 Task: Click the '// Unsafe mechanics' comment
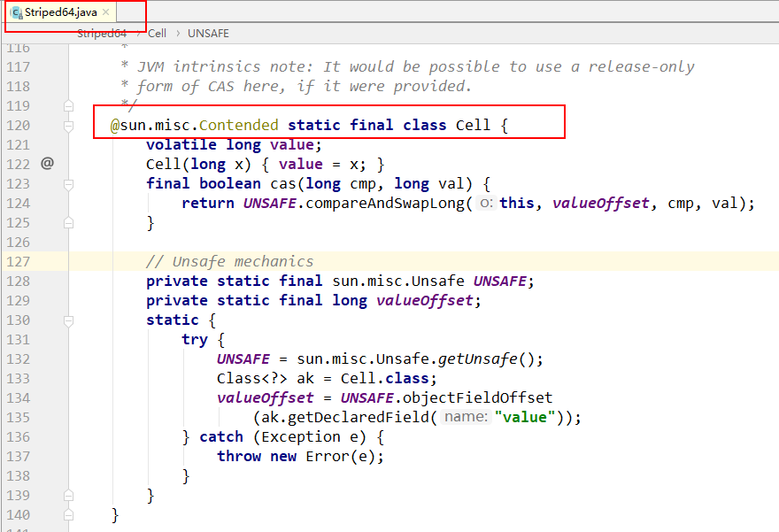229,261
